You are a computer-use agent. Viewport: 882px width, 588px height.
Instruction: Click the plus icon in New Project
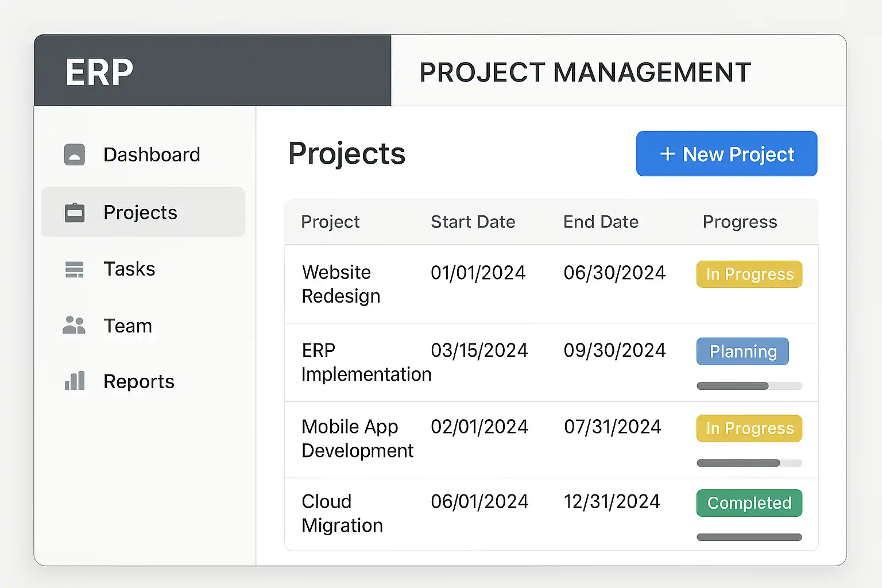[667, 154]
